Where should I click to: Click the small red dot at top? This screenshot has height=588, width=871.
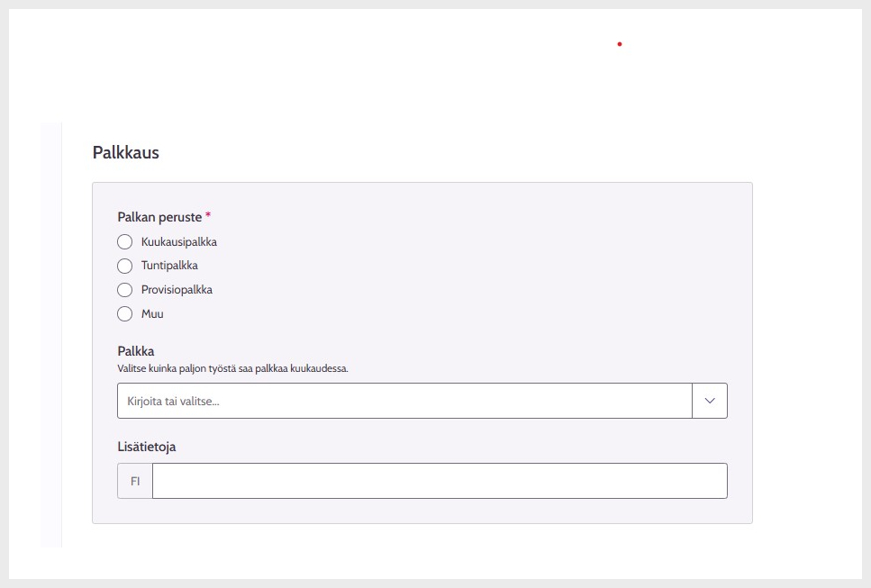[x=620, y=44]
